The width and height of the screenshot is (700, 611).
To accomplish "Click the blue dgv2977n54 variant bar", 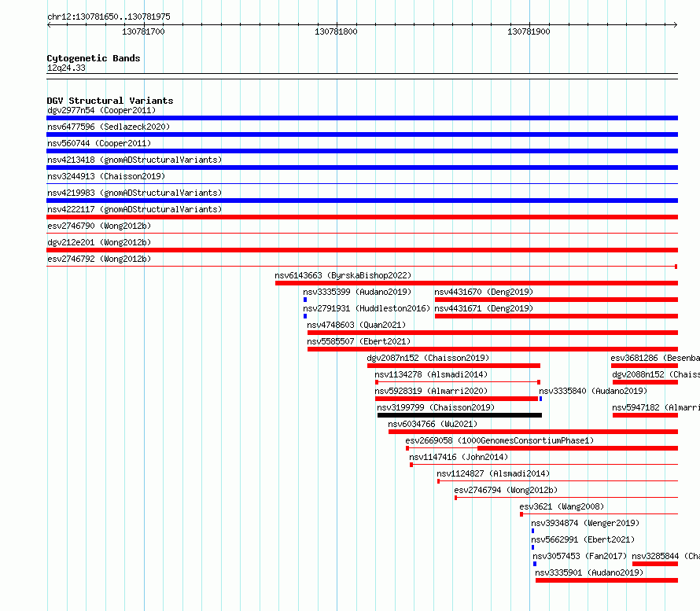I will pos(362,118).
